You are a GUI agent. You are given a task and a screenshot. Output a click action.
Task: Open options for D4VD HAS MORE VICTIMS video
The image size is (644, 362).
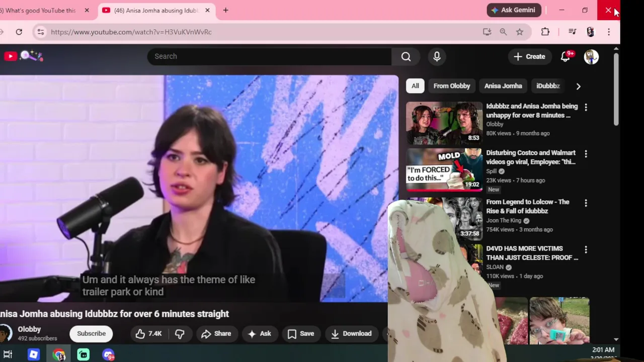click(x=586, y=249)
